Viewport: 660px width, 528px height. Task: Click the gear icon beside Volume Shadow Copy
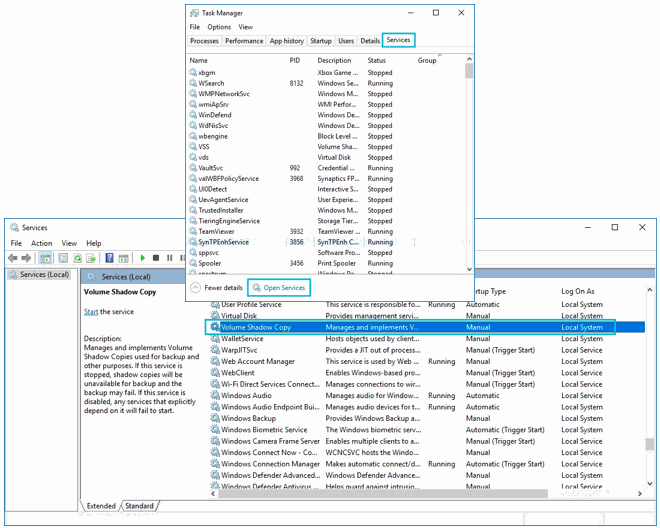tap(215, 327)
